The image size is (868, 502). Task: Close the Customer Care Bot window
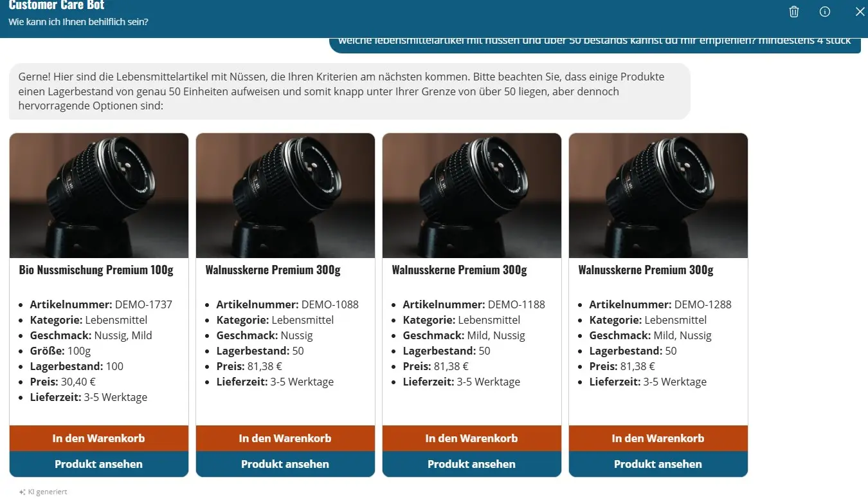pos(860,12)
